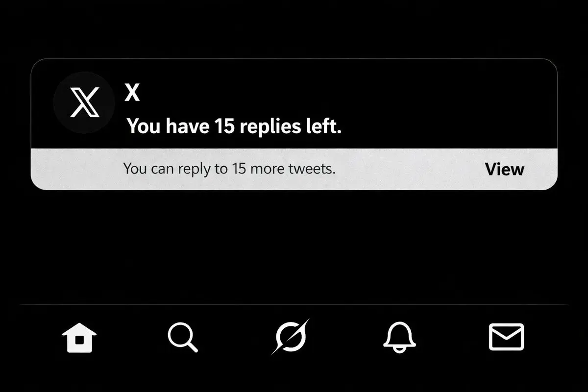Open Messages via the envelope icon
The height and width of the screenshot is (392, 588).
click(507, 337)
